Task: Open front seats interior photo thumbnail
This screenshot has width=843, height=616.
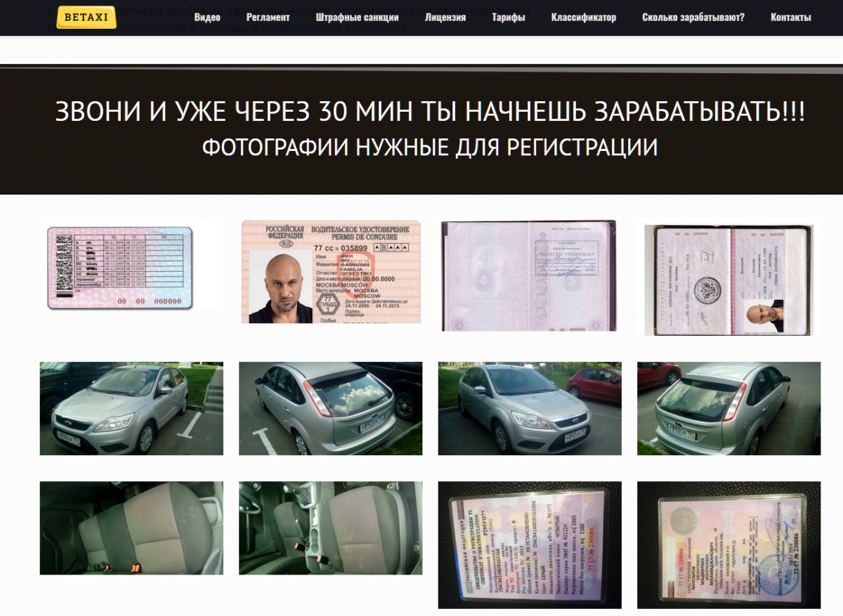Action: click(331, 528)
